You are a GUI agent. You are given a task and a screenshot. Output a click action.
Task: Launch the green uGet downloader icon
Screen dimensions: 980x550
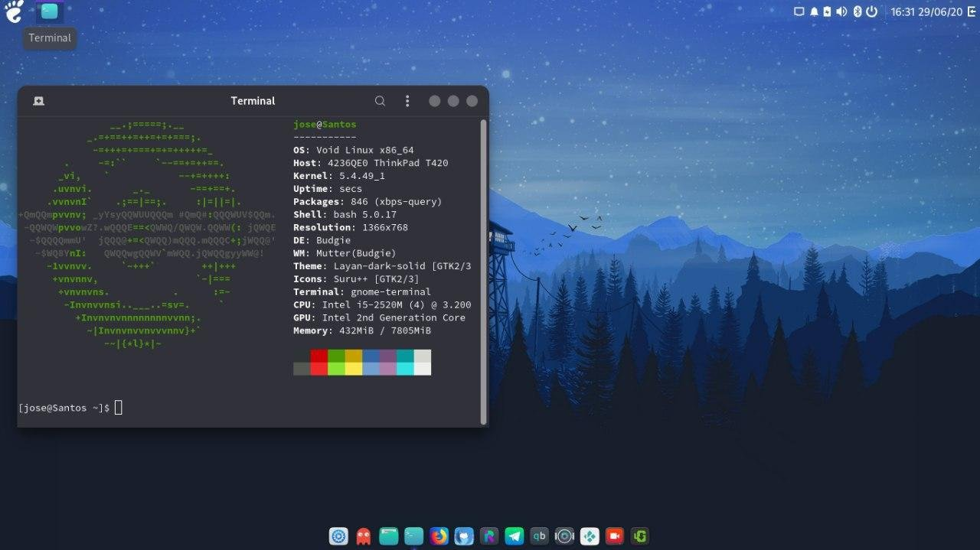(x=639, y=536)
